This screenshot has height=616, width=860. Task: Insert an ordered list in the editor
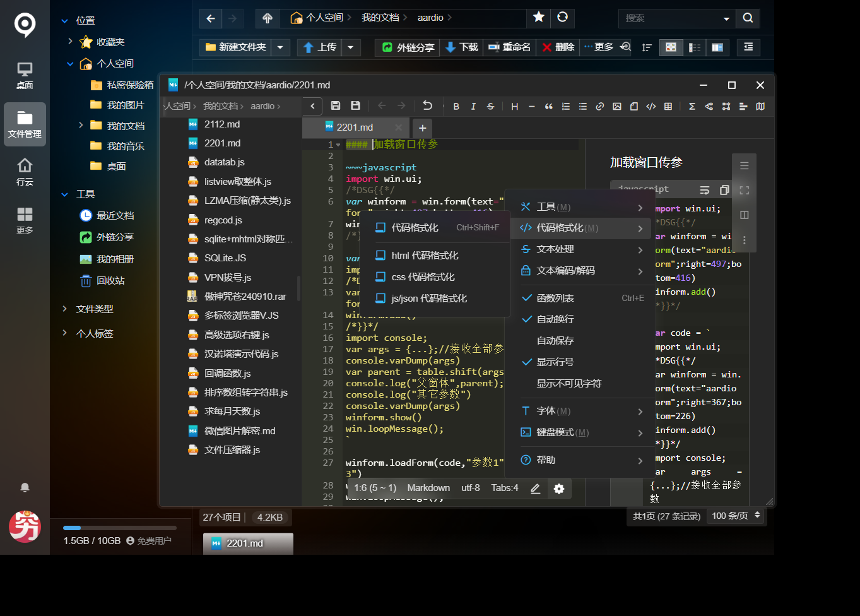coord(566,107)
